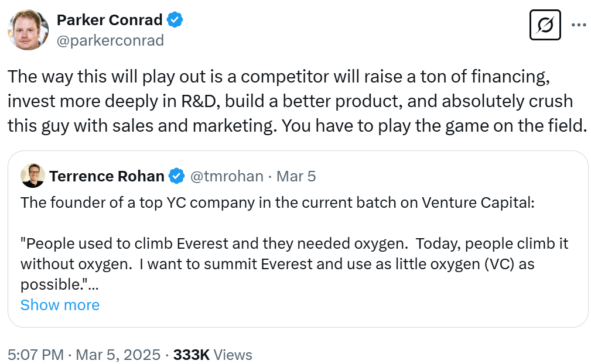591x364 pixels.
Task: Click the verified badge next to Terrence Rohan
Action: pyautogui.click(x=176, y=176)
